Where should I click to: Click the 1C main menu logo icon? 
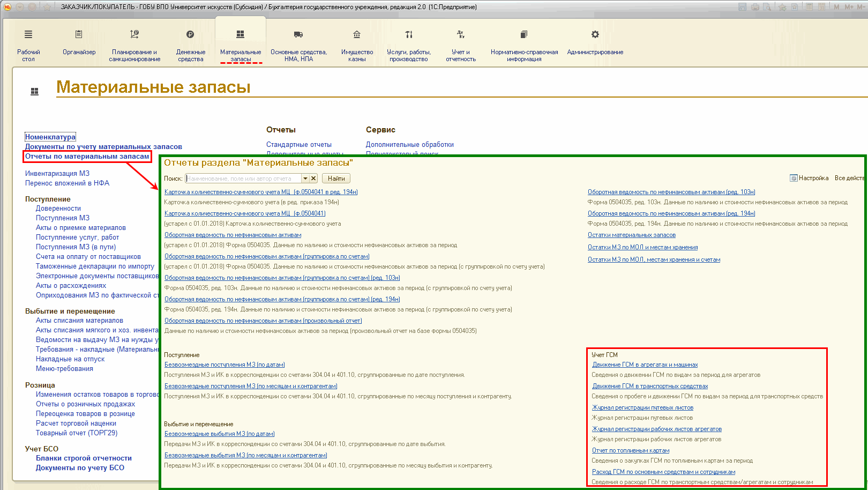coord(8,7)
